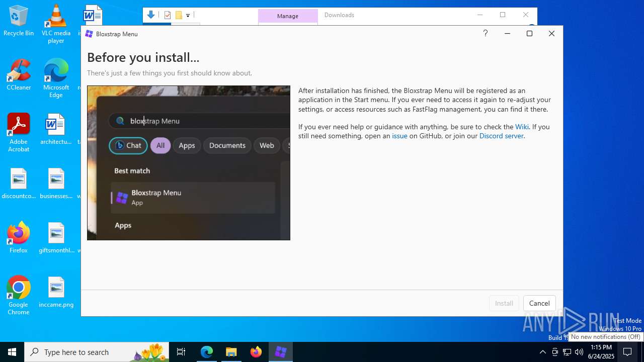The image size is (644, 362).
Task: Select the CCleaner desktop icon
Action: click(x=19, y=75)
